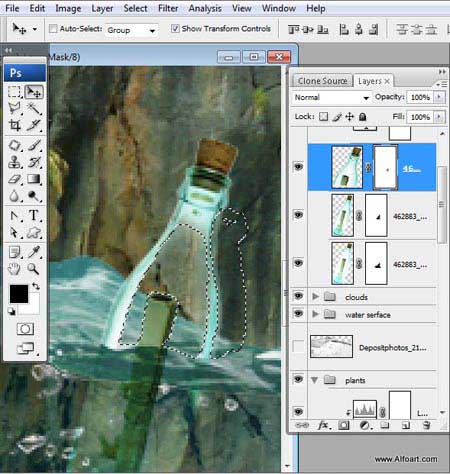Image resolution: width=450 pixels, height=474 pixels.
Task: Collapse the plants group
Action: 314,380
